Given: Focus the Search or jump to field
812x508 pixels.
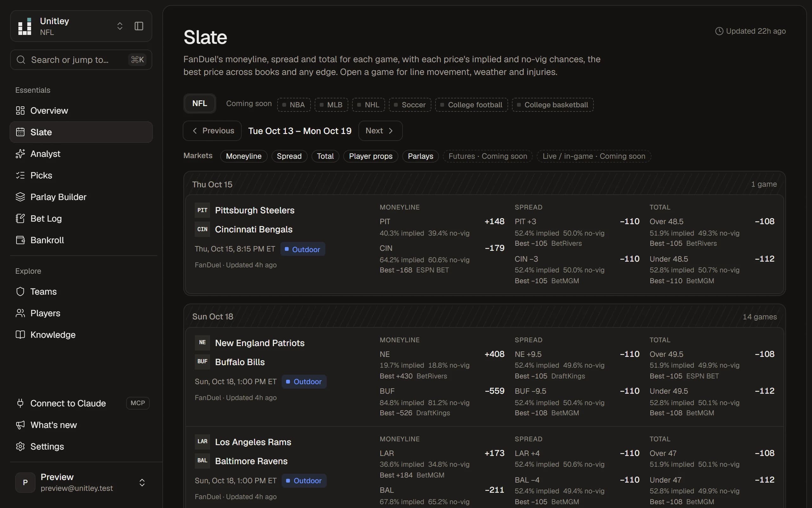Looking at the screenshot, I should point(81,60).
